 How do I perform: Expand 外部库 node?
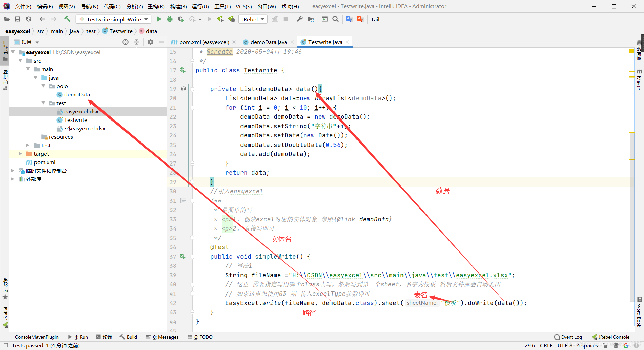coord(13,179)
